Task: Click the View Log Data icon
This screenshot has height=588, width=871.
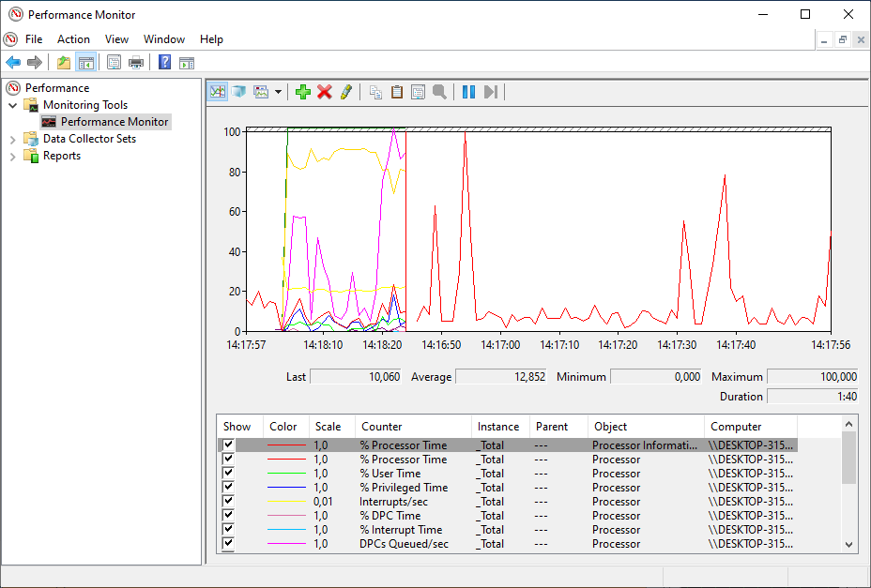Action: click(240, 91)
